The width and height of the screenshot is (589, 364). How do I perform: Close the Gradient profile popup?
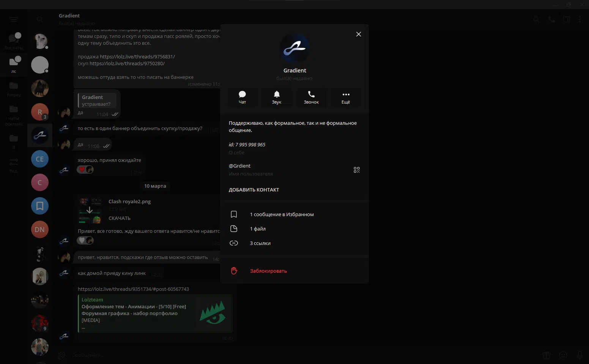(x=358, y=34)
